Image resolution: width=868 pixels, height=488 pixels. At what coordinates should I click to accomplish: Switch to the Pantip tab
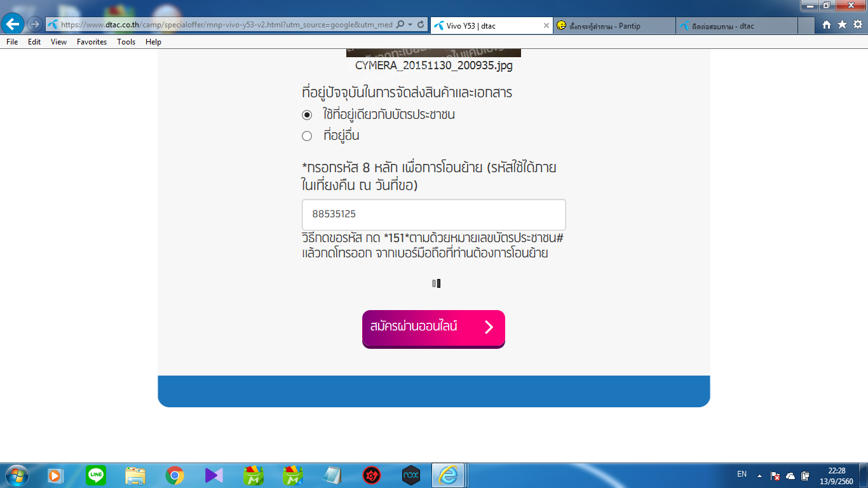point(614,25)
